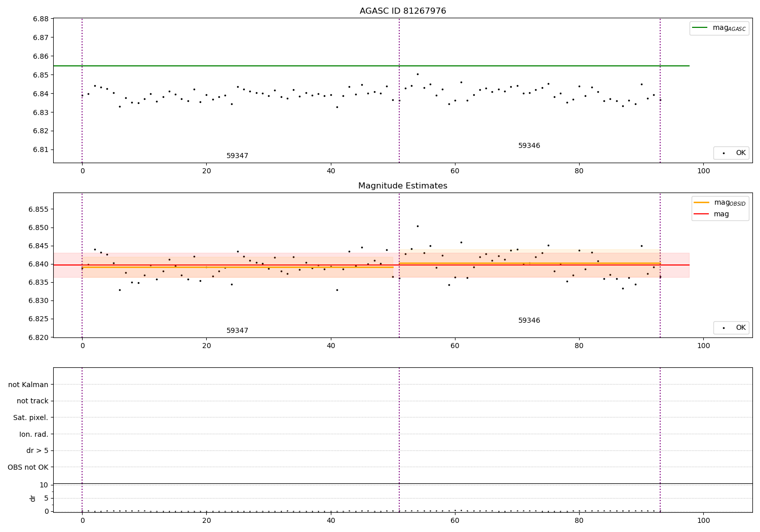Click the 'OBS not OK' row label
This screenshot has width=760, height=532.
click(28, 467)
